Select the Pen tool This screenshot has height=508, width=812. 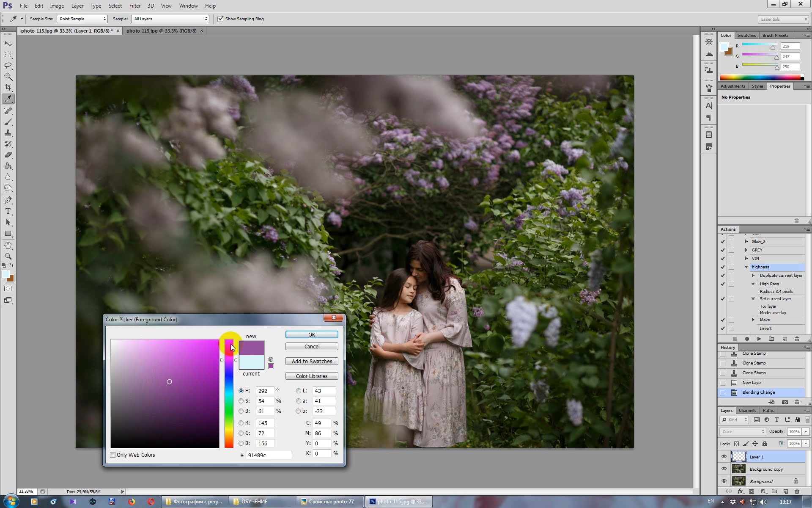[x=8, y=200]
